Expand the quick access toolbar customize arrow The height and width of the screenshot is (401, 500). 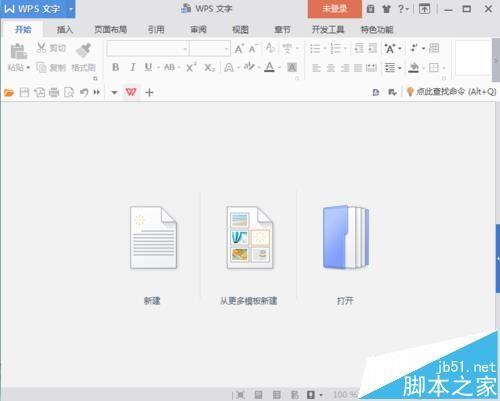(114, 92)
